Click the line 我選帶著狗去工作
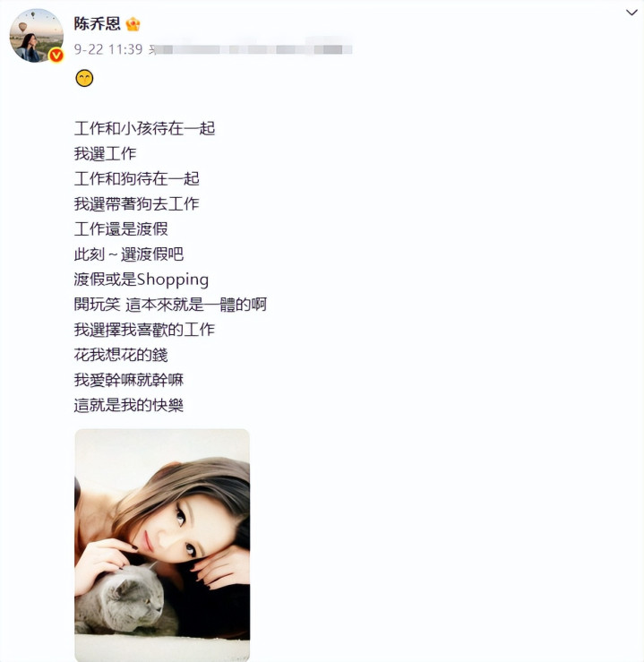The image size is (644, 662). pos(137,204)
